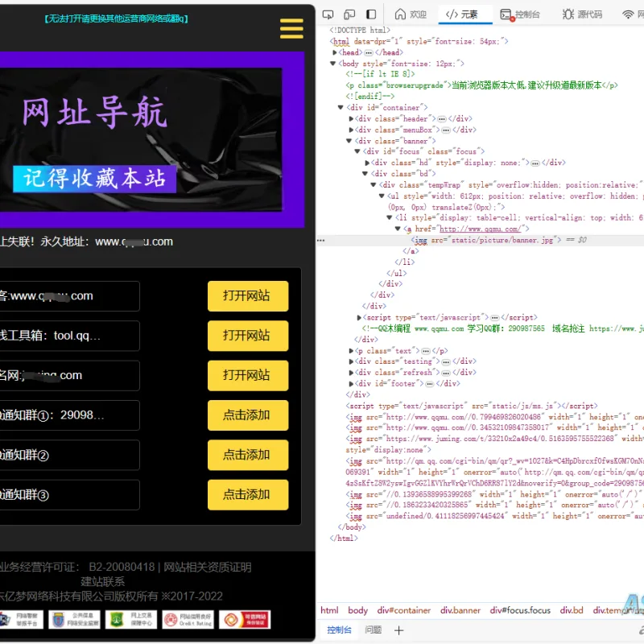This screenshot has height=644, width=644.
Task: Click 点击添加 for 通知群②
Action: (x=248, y=455)
